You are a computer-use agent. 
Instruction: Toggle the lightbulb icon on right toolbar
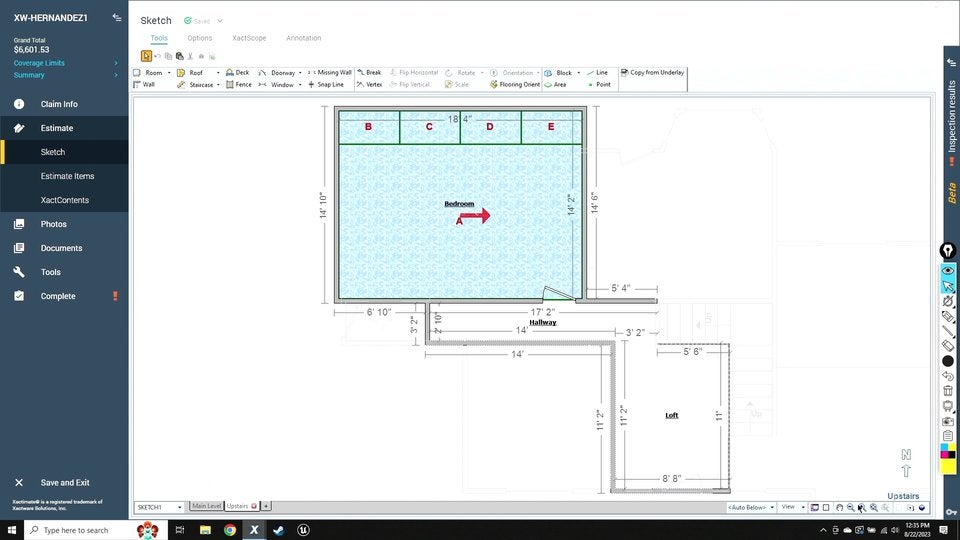point(948,250)
